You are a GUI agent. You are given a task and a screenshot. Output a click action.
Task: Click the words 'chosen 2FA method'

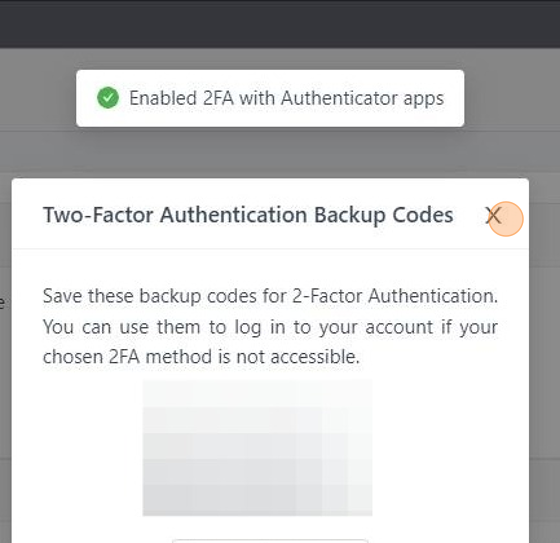pos(128,357)
